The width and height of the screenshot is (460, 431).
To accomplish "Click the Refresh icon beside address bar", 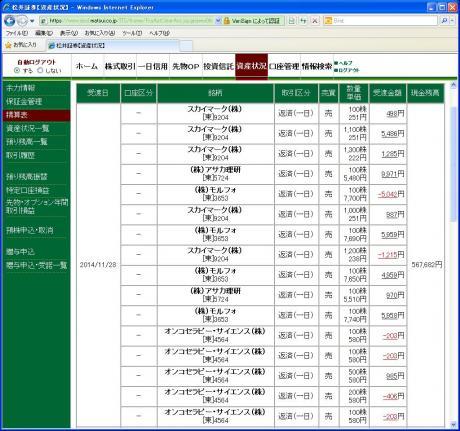I will pos(303,21).
